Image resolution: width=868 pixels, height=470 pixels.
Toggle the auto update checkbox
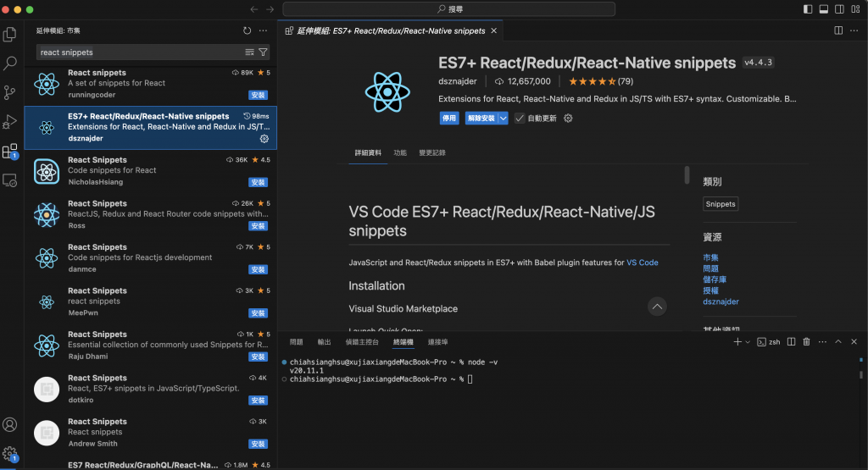(x=520, y=119)
